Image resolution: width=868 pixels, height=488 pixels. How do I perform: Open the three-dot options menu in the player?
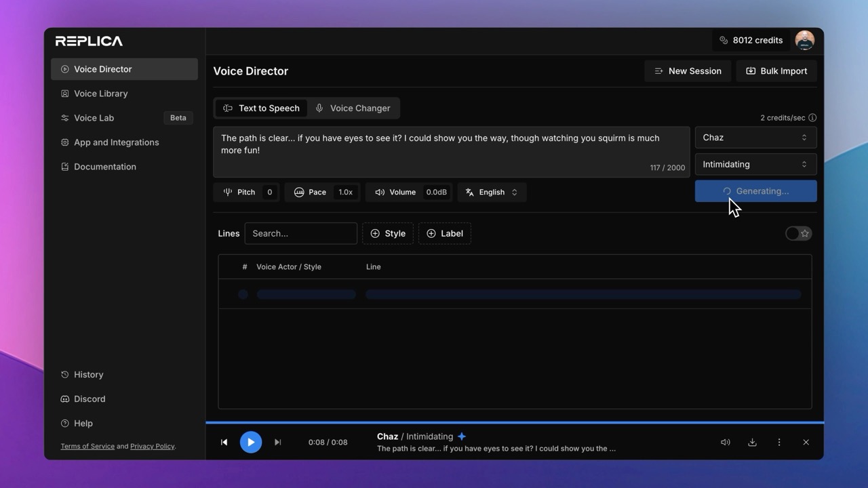(x=779, y=442)
